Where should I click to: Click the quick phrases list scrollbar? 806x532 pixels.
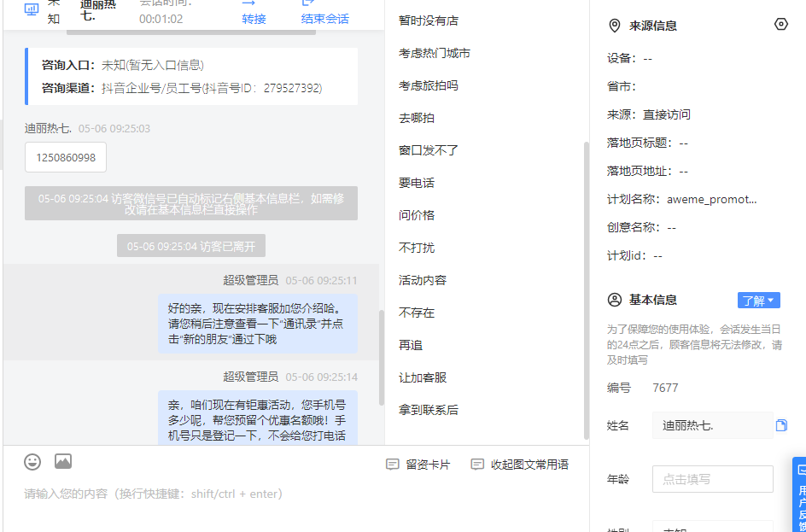(586, 290)
